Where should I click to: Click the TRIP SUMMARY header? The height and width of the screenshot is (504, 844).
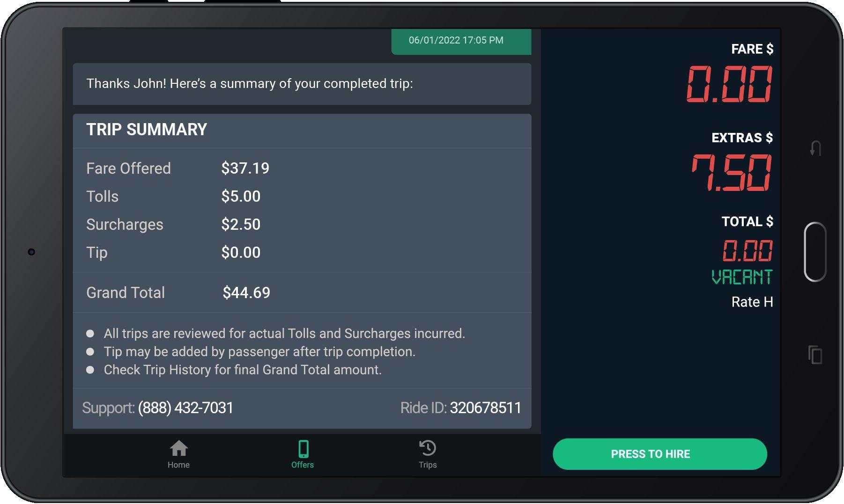coord(147,130)
